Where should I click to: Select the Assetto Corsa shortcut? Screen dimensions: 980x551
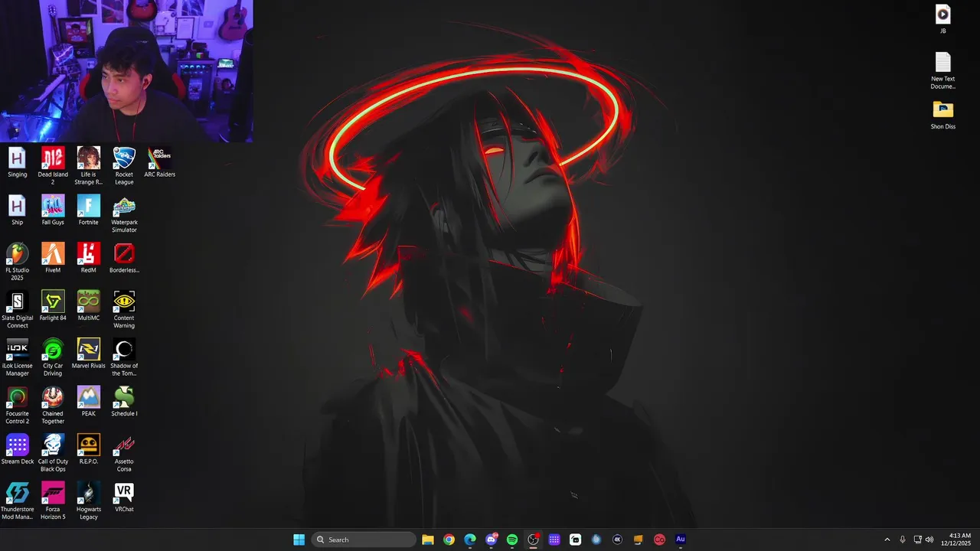coord(124,453)
